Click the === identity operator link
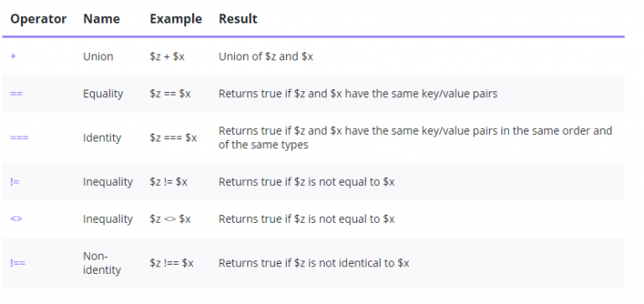 pyautogui.click(x=19, y=137)
